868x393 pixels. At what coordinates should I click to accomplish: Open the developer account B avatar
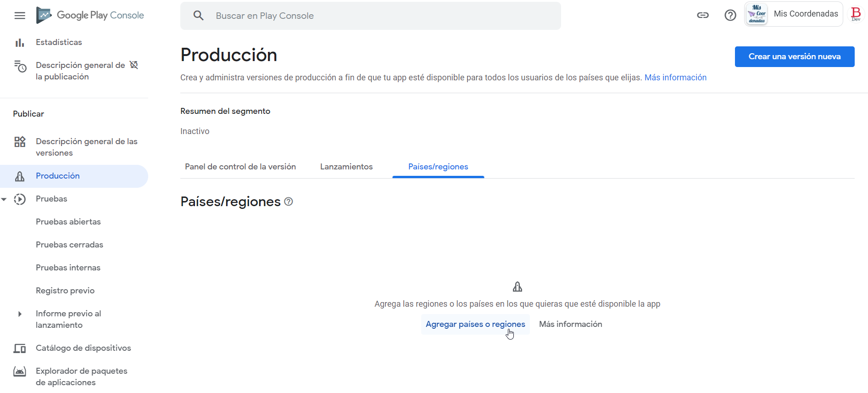[x=856, y=14]
